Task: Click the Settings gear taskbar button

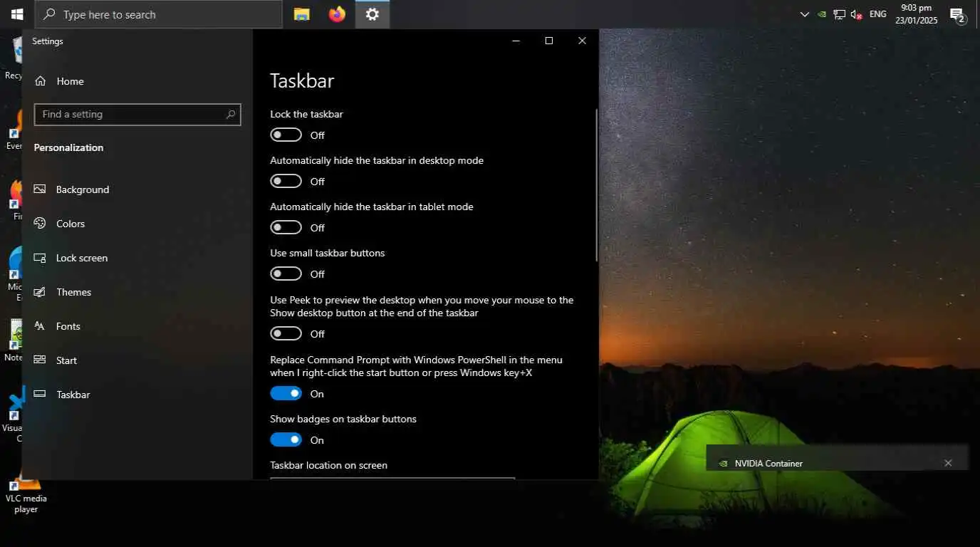Action: pyautogui.click(x=372, y=14)
